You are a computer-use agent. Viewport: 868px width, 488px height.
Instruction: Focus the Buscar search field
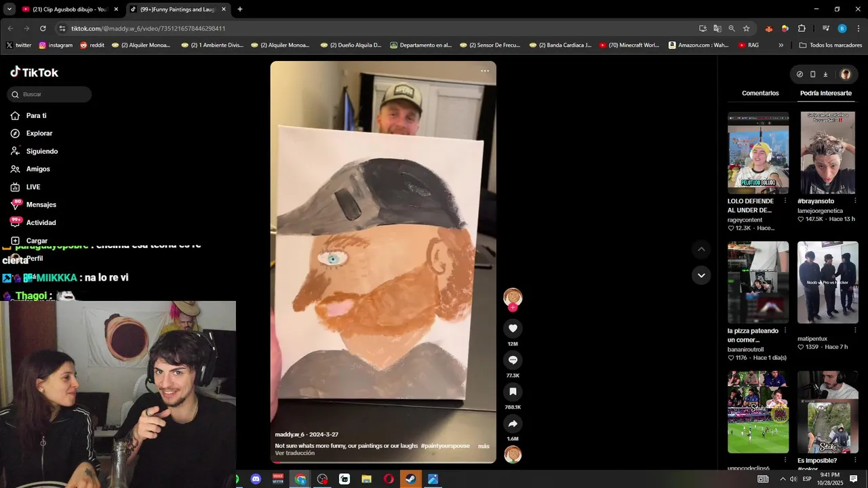[x=50, y=94]
